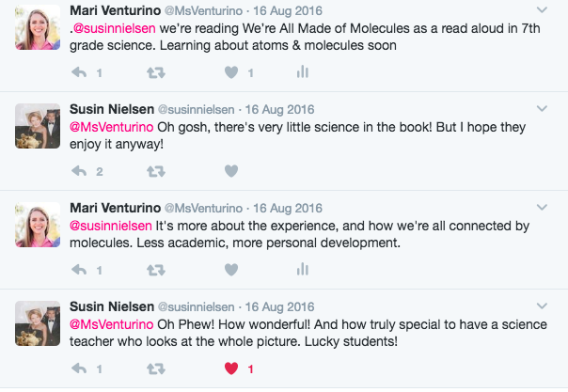568x392 pixels.
Task: View analytics for Mari's first tweet
Action: tap(303, 72)
